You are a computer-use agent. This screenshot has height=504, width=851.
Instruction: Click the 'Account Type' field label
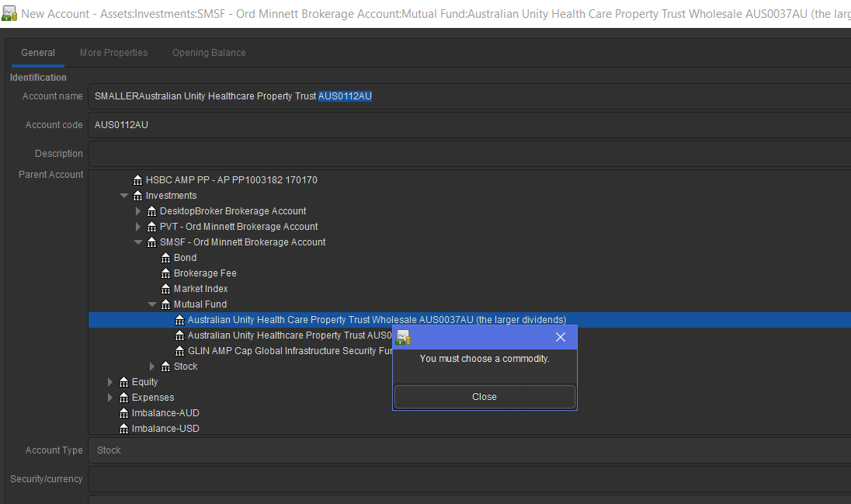coord(54,450)
